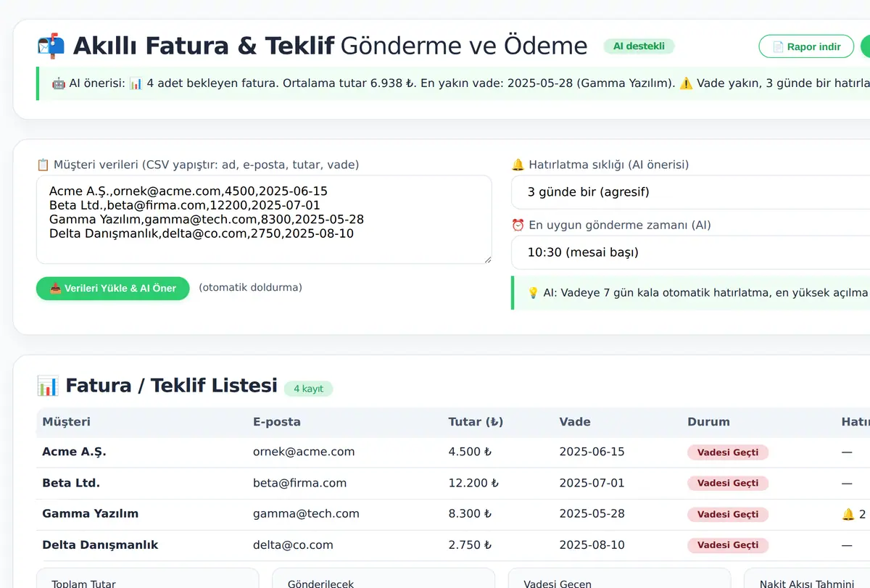Click the Vade column header
The width and height of the screenshot is (870, 588).
[x=575, y=422]
